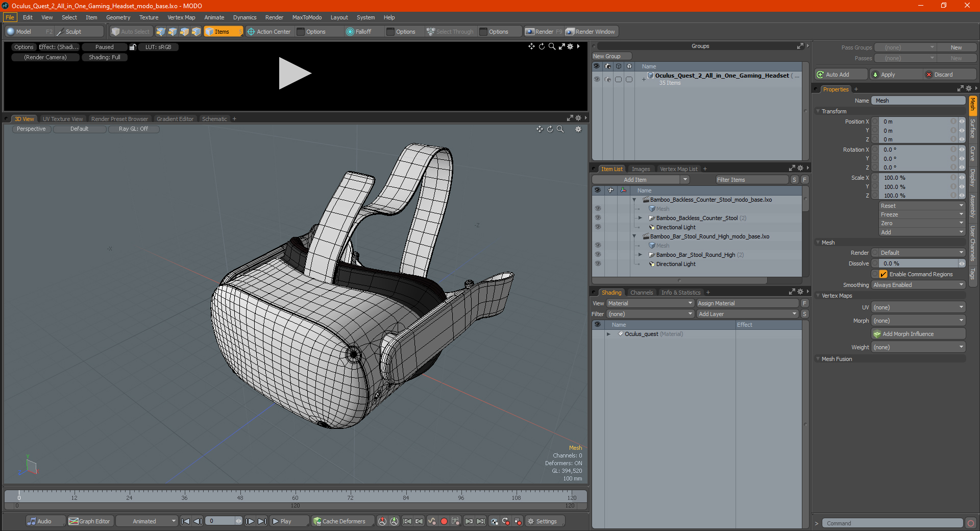Maximize the render preview panel

[x=561, y=46]
